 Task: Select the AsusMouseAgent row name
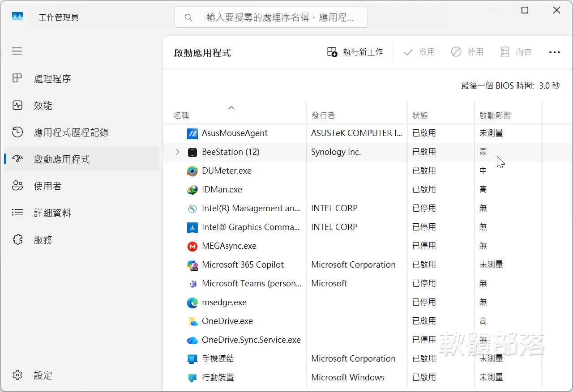coord(235,133)
